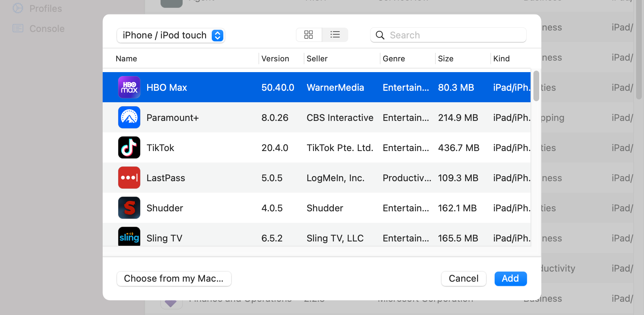
Task: Sort by Version column header
Action: click(275, 58)
